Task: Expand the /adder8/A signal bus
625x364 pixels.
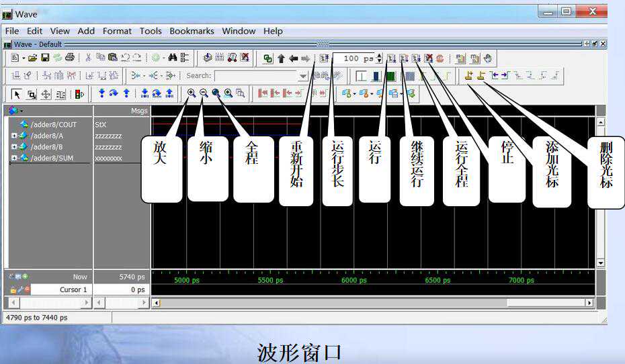Action: click(14, 136)
